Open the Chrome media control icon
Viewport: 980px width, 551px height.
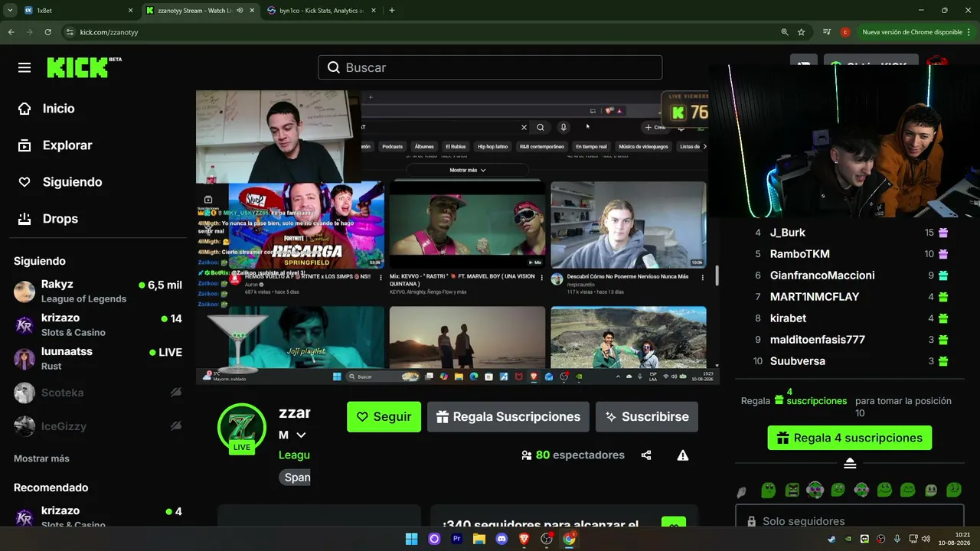[x=827, y=32]
